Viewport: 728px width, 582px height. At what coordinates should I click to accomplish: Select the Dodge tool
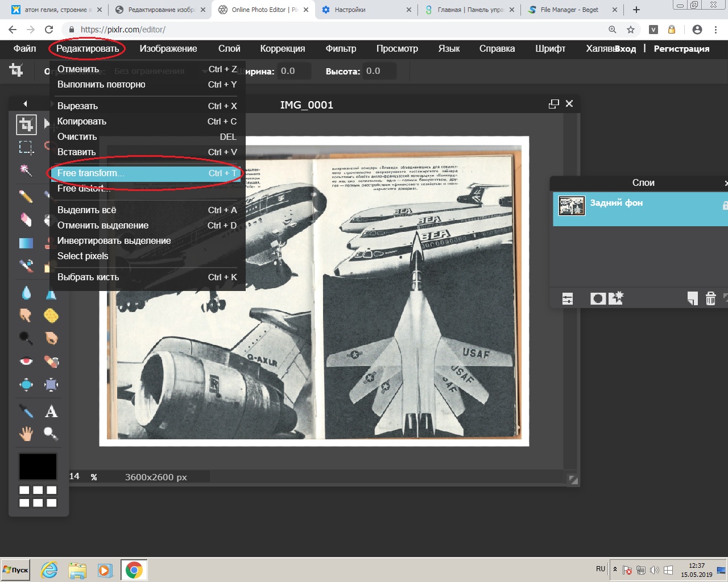pyautogui.click(x=26, y=338)
